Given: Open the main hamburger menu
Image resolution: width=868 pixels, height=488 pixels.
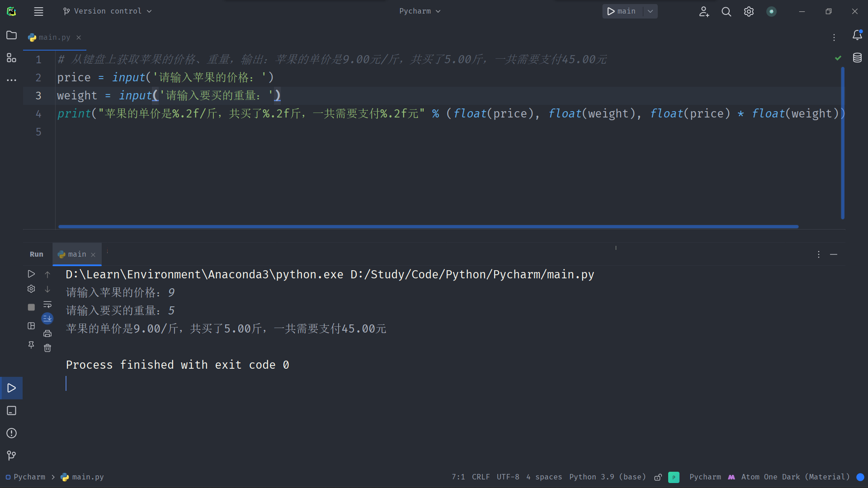Looking at the screenshot, I should click(x=38, y=11).
